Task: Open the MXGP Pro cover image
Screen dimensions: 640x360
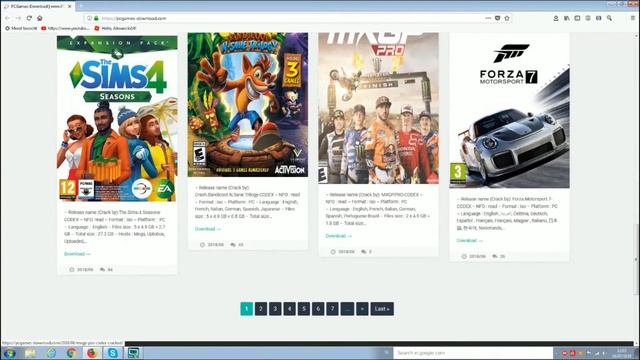Action: click(379, 109)
